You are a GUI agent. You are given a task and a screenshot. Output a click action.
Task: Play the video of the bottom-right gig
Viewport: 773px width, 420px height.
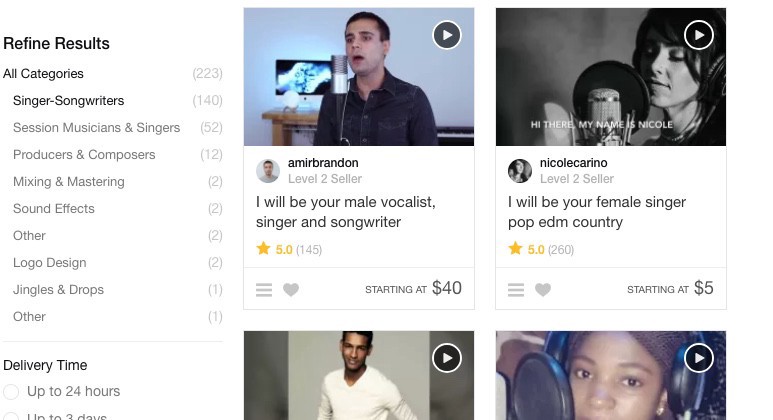698,357
